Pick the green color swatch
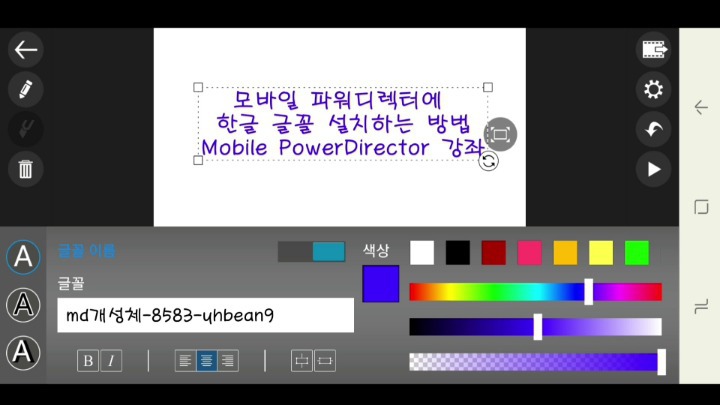 [x=637, y=253]
